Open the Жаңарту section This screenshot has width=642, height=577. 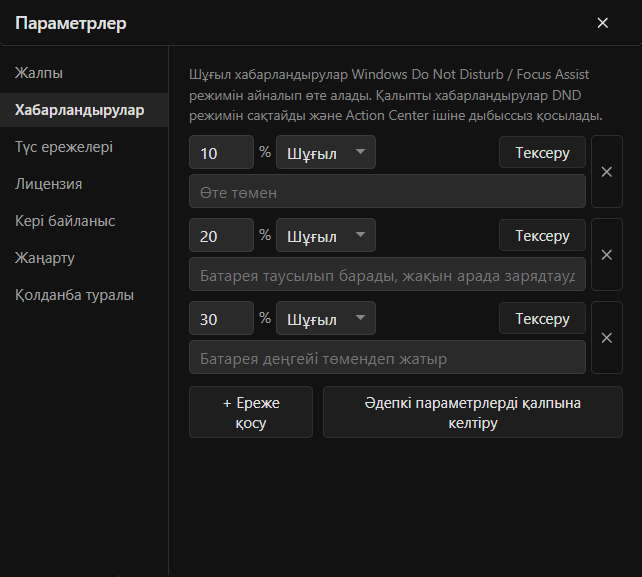84,258
